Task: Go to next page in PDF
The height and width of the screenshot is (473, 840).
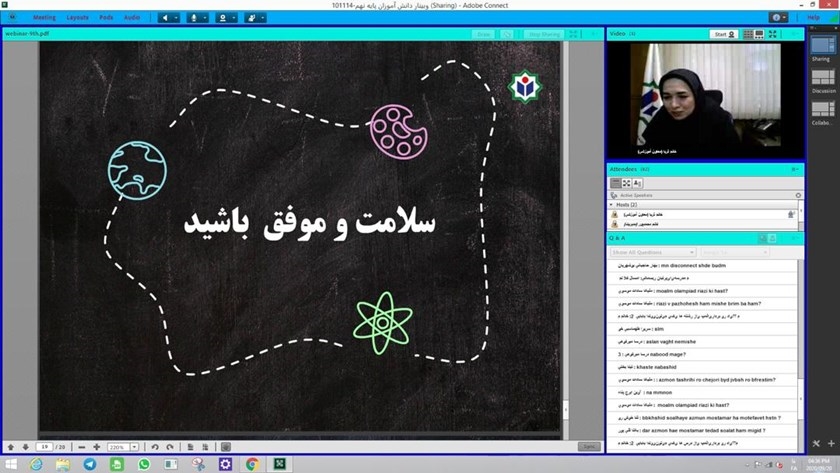Action: coord(24,447)
